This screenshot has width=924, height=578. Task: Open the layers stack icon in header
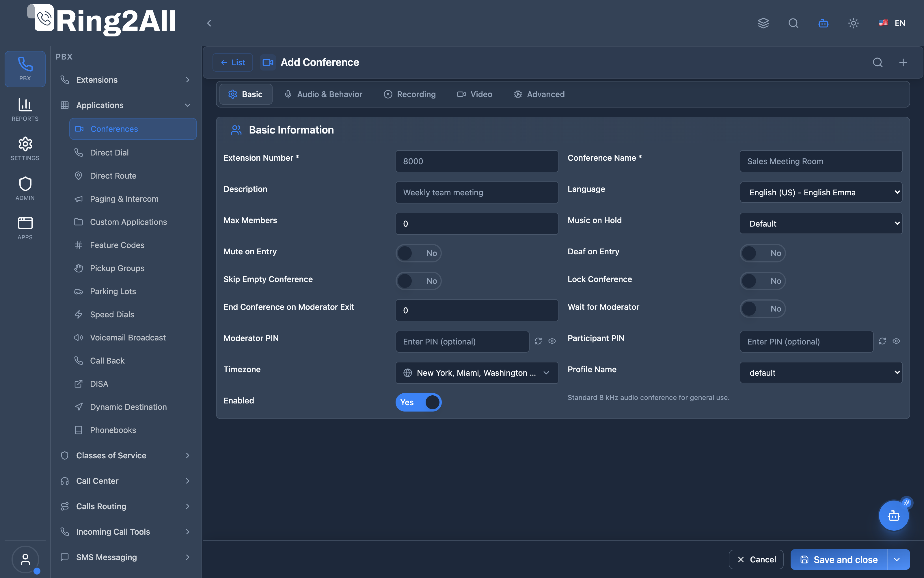(x=763, y=23)
